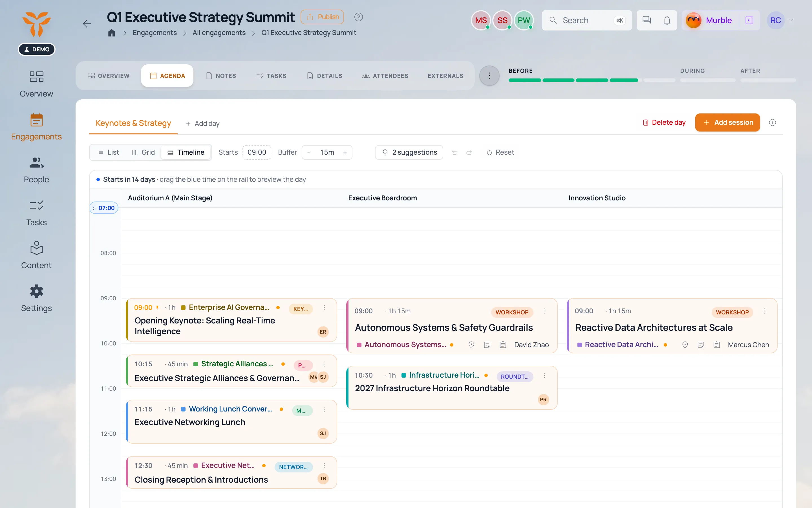Undo the last agenda change
Viewport: 812px width, 508px height.
click(x=454, y=152)
